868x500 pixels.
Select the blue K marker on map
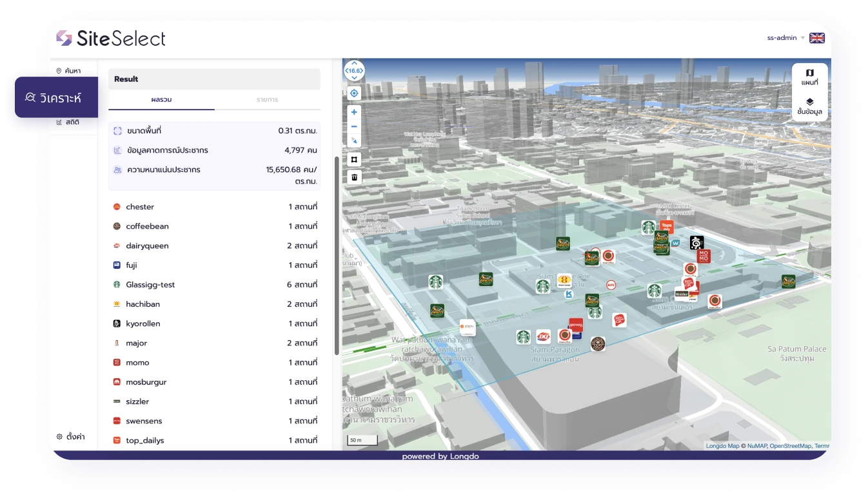[x=569, y=294]
